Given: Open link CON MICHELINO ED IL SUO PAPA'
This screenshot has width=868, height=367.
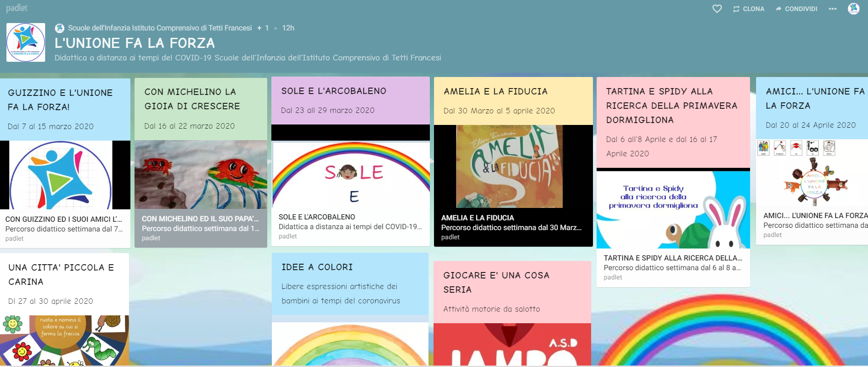Looking at the screenshot, I should [x=200, y=219].
